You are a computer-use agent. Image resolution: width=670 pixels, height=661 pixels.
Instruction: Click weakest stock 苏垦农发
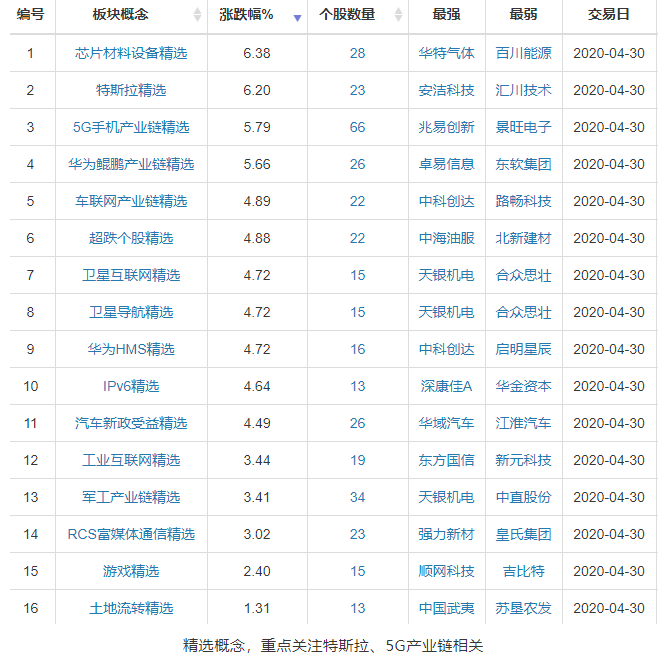523,608
